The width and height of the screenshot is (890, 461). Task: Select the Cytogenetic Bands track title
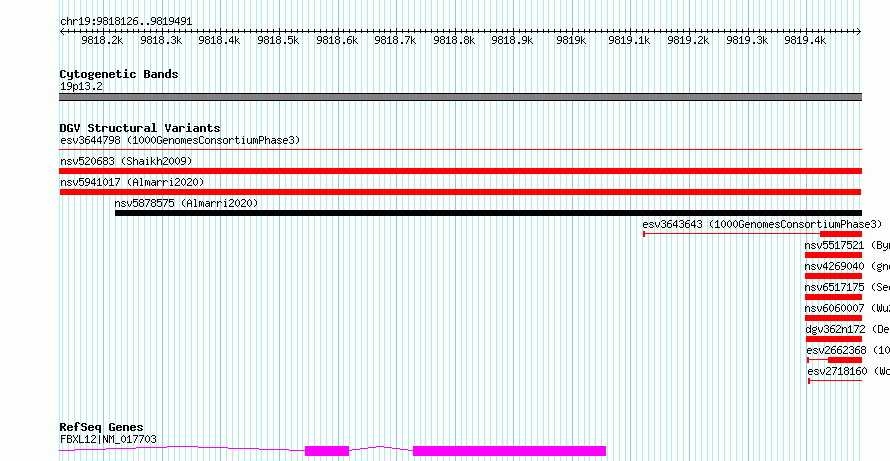coord(119,74)
